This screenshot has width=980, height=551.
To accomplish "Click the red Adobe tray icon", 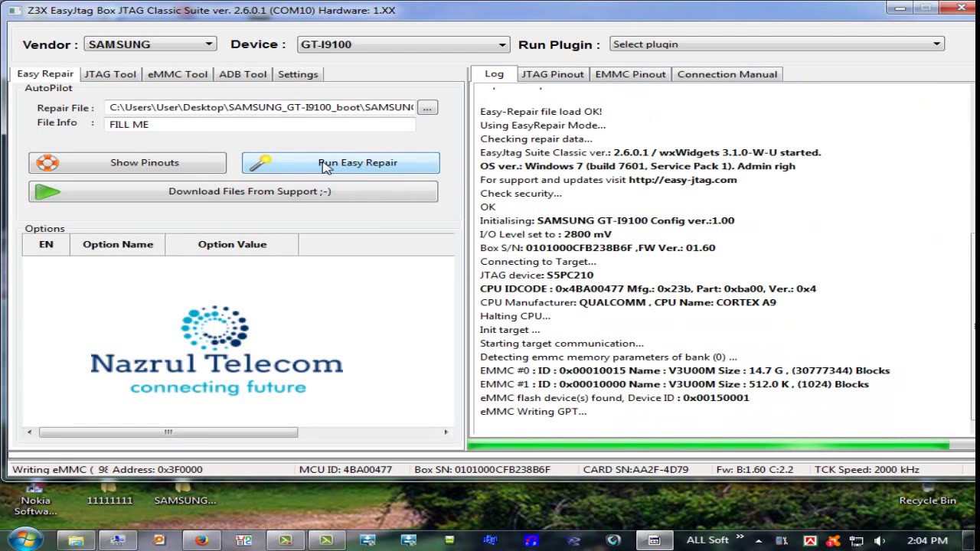I will pyautogui.click(x=809, y=540).
